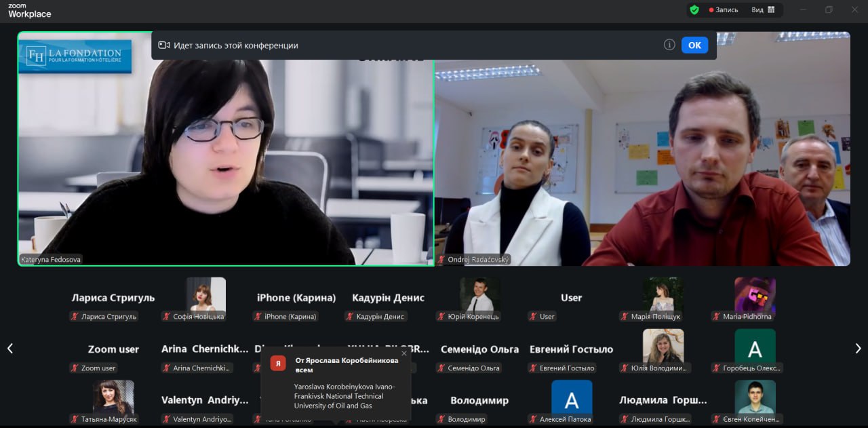Click large Zoom user participant name
Image resolution: width=868 pixels, height=428 pixels.
(x=113, y=349)
